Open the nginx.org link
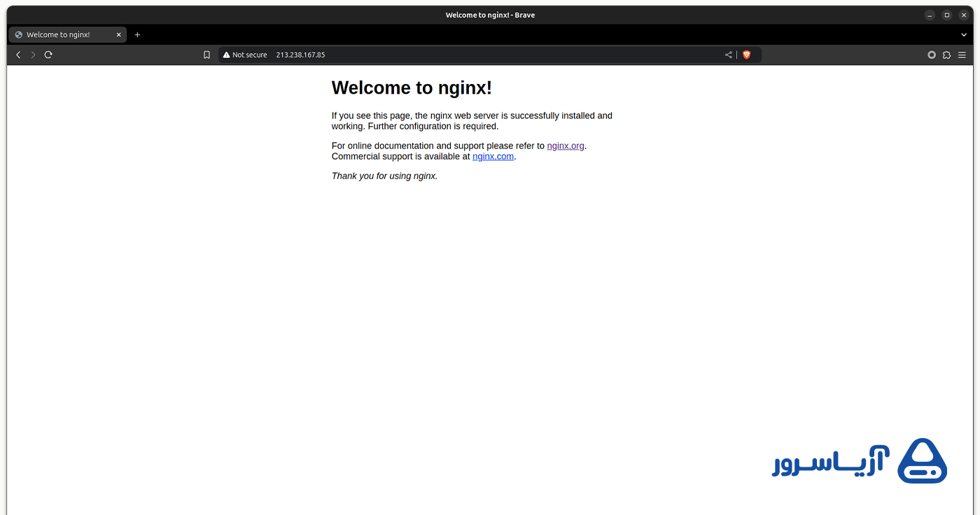Viewport: 980px width, 515px height. 566,146
